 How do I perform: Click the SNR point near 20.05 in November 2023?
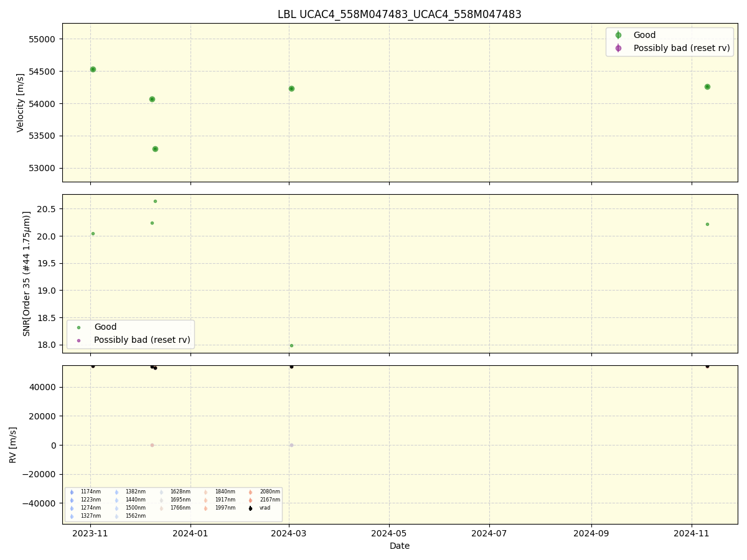(93, 233)
